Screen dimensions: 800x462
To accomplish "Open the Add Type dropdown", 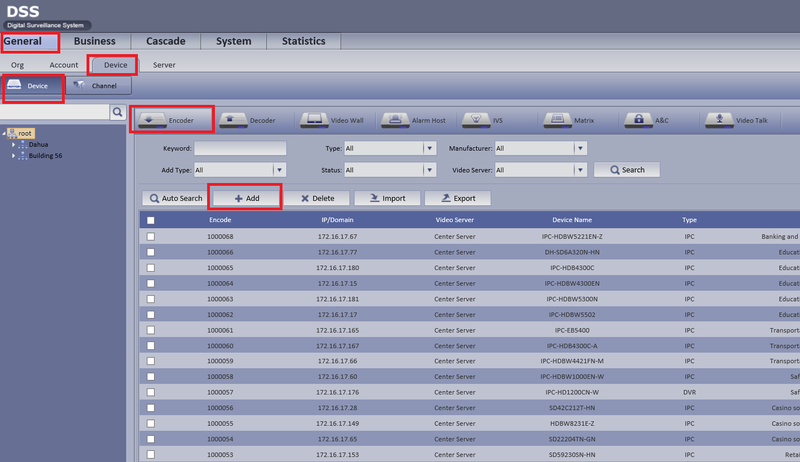I will pos(279,170).
